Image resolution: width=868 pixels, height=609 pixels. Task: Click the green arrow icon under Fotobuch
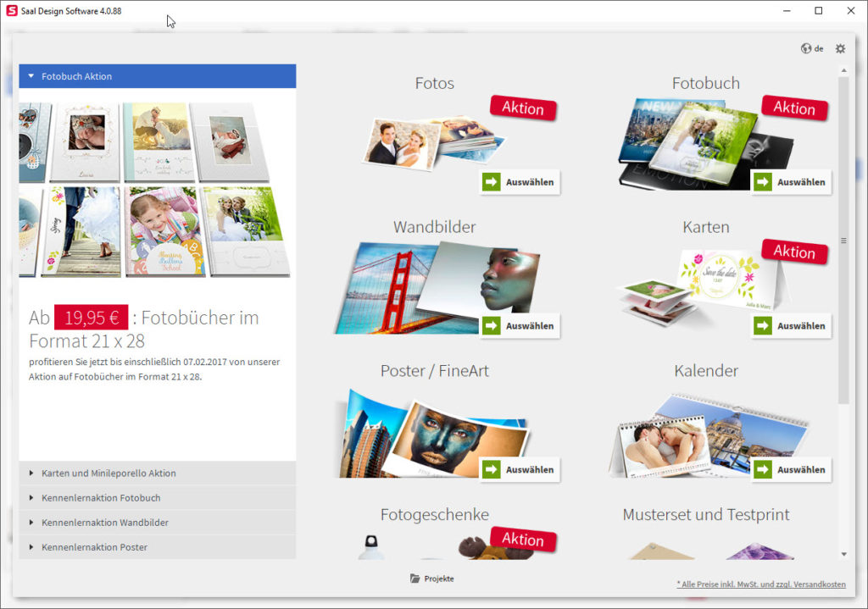coord(762,182)
